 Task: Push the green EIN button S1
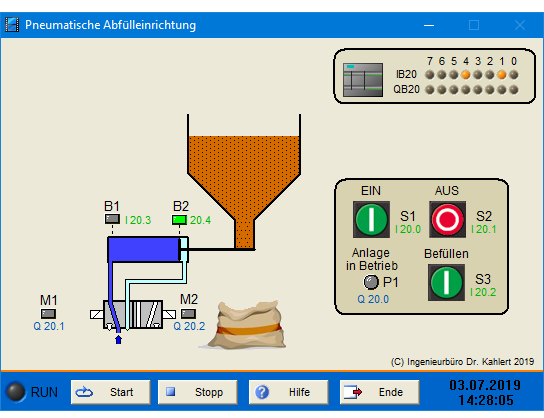[371, 219]
